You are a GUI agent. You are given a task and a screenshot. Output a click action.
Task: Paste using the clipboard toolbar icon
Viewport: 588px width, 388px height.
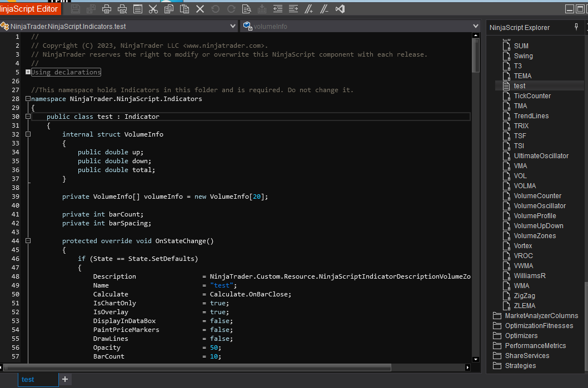pos(185,9)
